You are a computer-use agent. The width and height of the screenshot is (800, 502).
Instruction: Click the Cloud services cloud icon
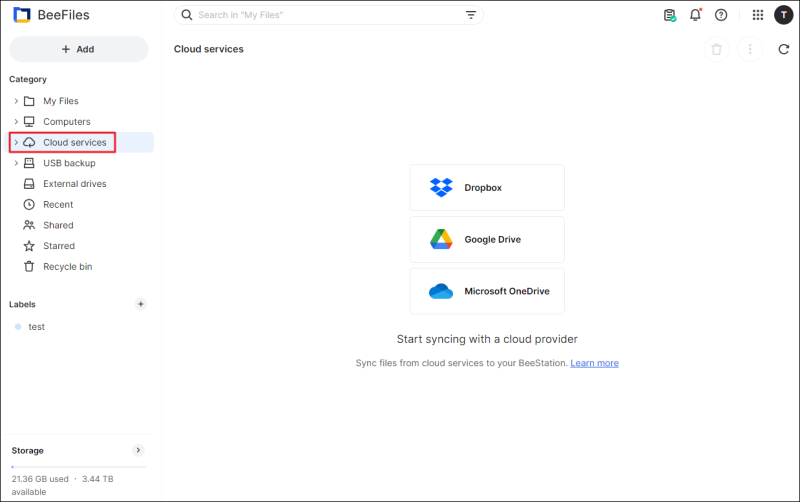30,142
